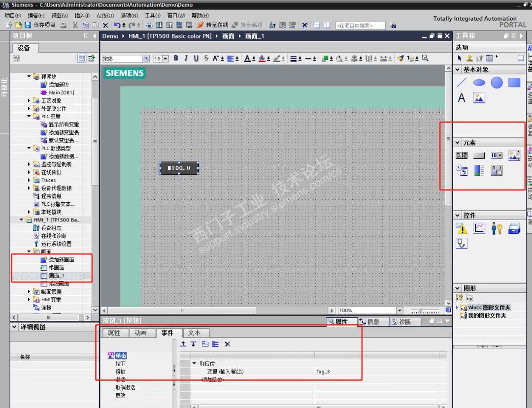Screen dimensions: 532x408
Task: Download to device icon in the toolbar
Action: [159, 25]
